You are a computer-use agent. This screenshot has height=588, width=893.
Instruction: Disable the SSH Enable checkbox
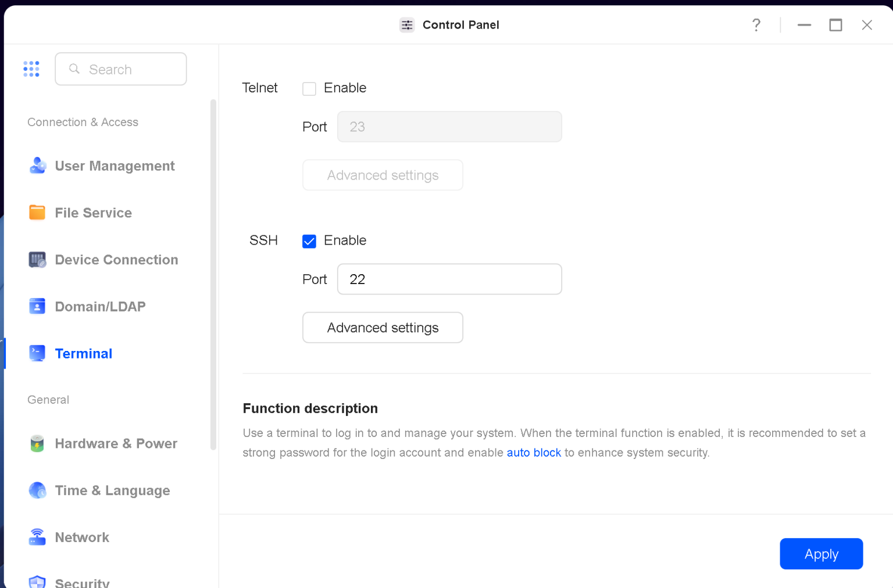tap(309, 241)
